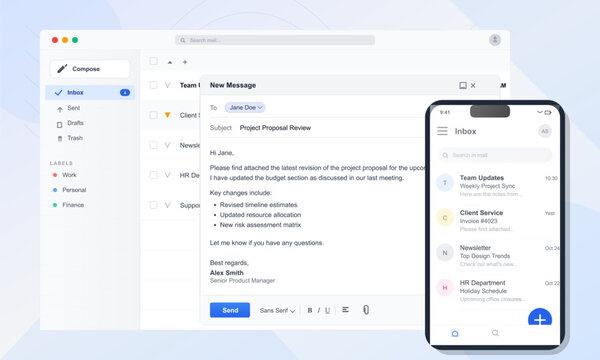Image resolution: width=600 pixels, height=360 pixels.
Task: Check the Team email row checkbox
Action: click(x=153, y=85)
